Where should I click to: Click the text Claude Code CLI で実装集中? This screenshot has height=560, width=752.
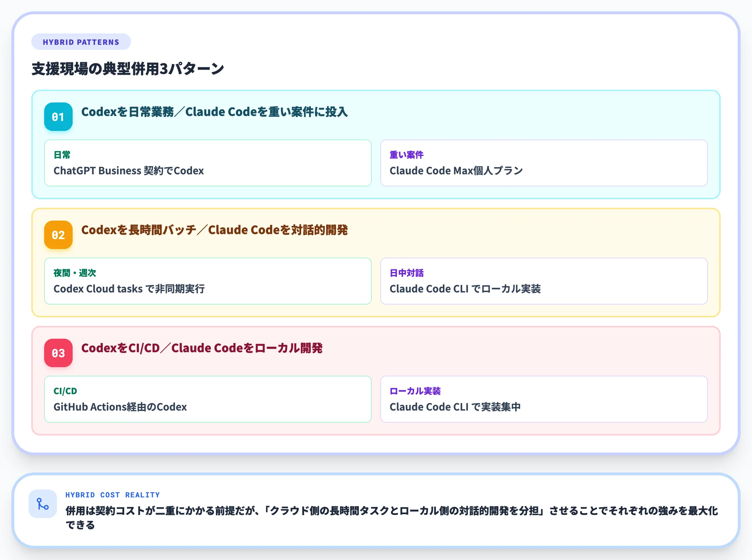(x=455, y=407)
